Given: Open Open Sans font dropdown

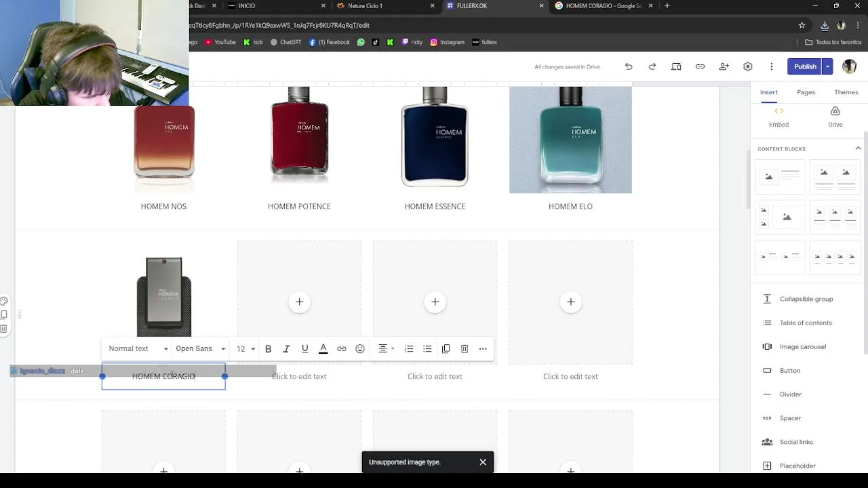Looking at the screenshot, I should pos(201,348).
